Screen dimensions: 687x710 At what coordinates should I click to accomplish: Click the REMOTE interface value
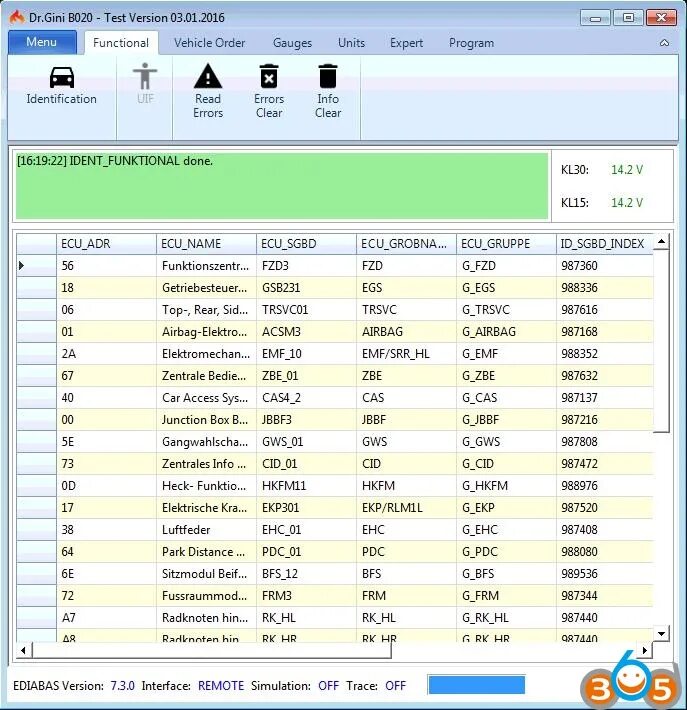(221, 686)
